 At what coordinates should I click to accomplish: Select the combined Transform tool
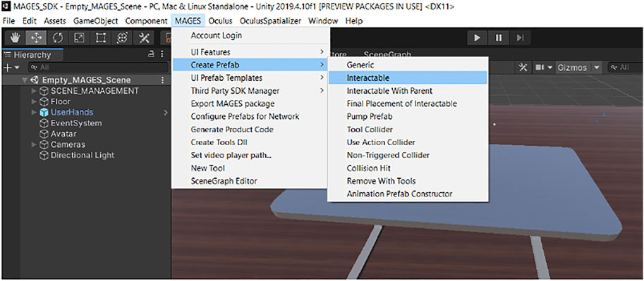(x=122, y=38)
